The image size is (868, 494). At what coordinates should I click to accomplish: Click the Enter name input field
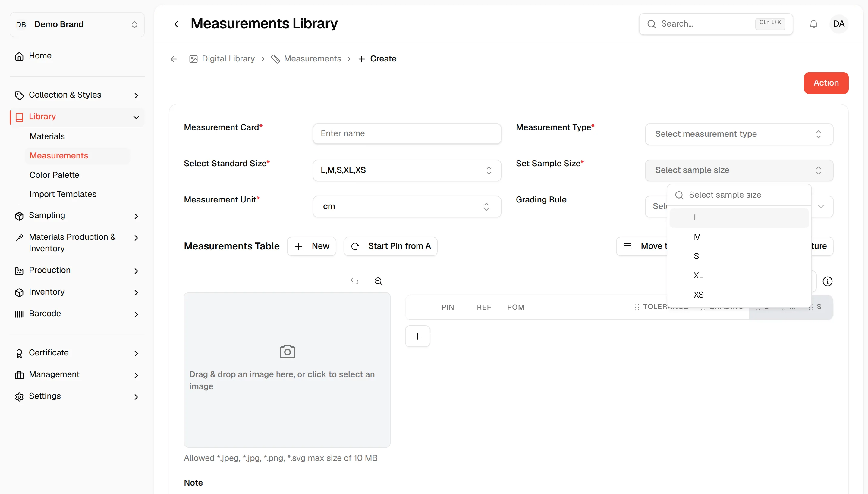pos(407,134)
